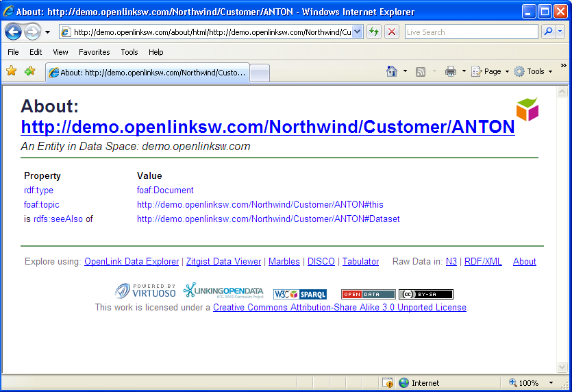
Task: Expand the zoom level dropdown arrow
Action: 551,383
